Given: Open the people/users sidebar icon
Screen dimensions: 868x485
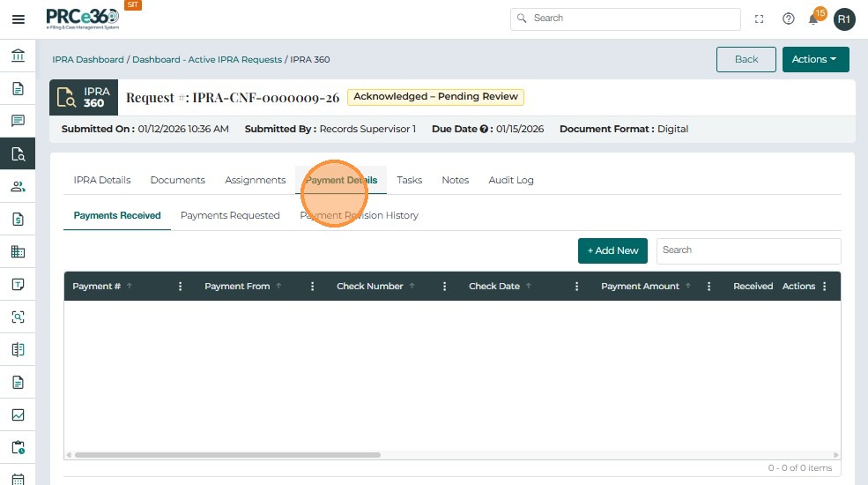Looking at the screenshot, I should tap(18, 187).
